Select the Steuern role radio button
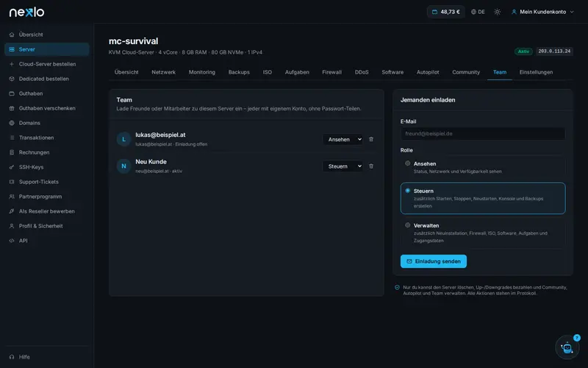This screenshot has height=368, width=588. tap(408, 191)
